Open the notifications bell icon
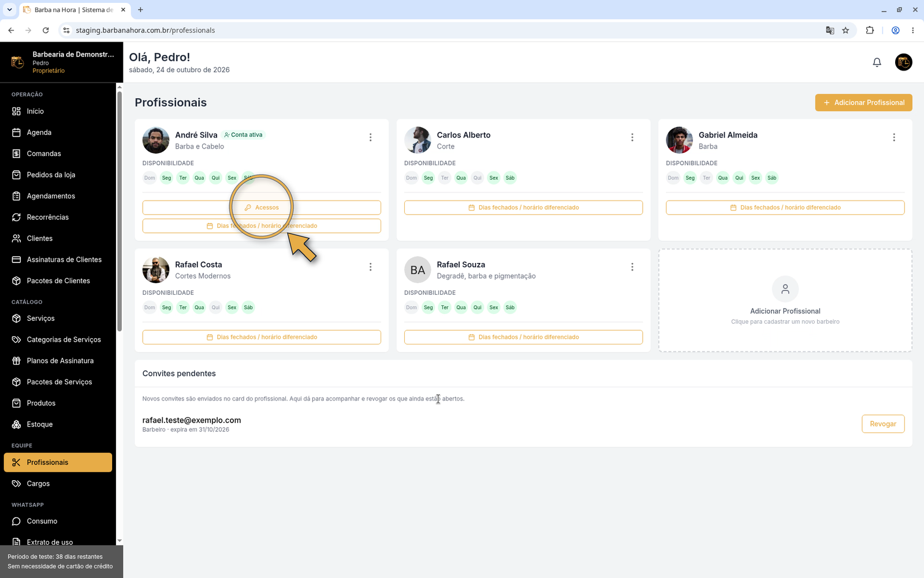Screen dimensions: 924x578 coord(877,62)
